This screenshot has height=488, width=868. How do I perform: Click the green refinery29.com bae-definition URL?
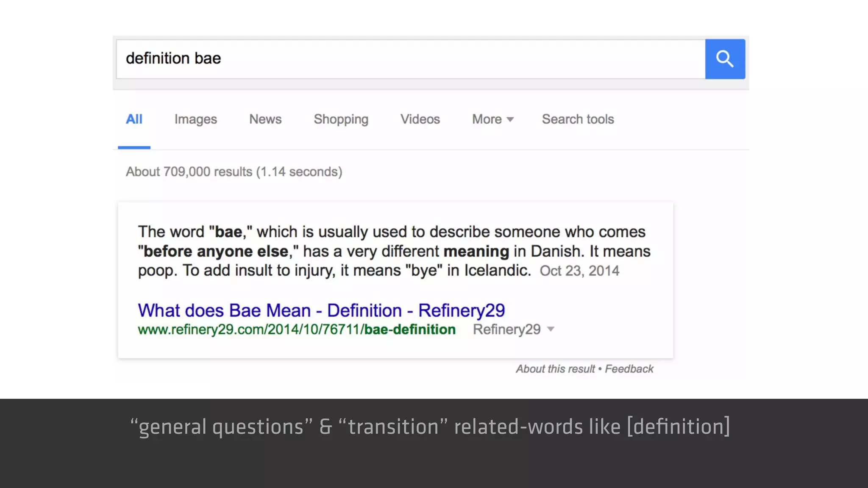[x=297, y=330]
